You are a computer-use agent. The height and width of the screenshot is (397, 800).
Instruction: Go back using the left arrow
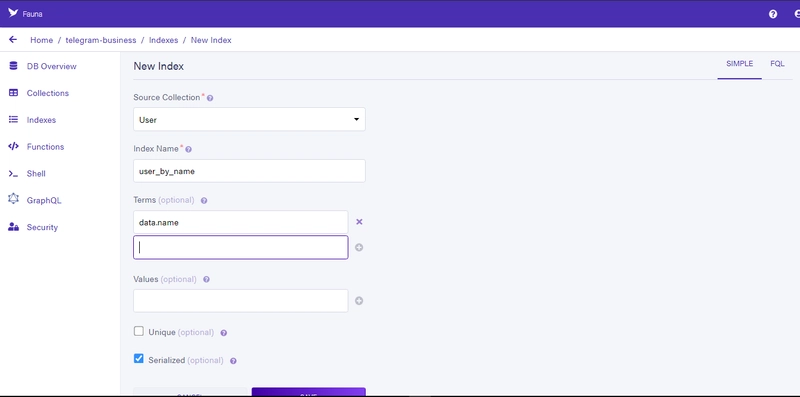[x=13, y=39]
